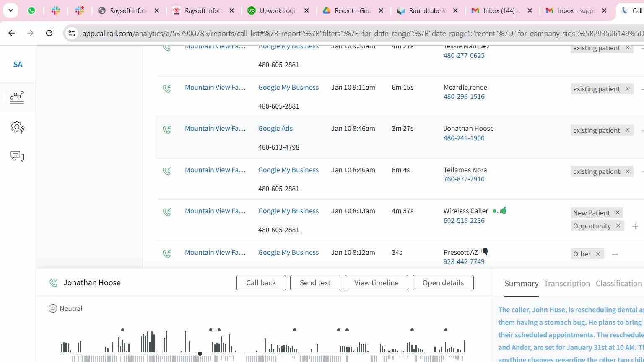This screenshot has width=644, height=362.
Task: Switch to the Roundcube webmail tab
Action: click(x=427, y=10)
